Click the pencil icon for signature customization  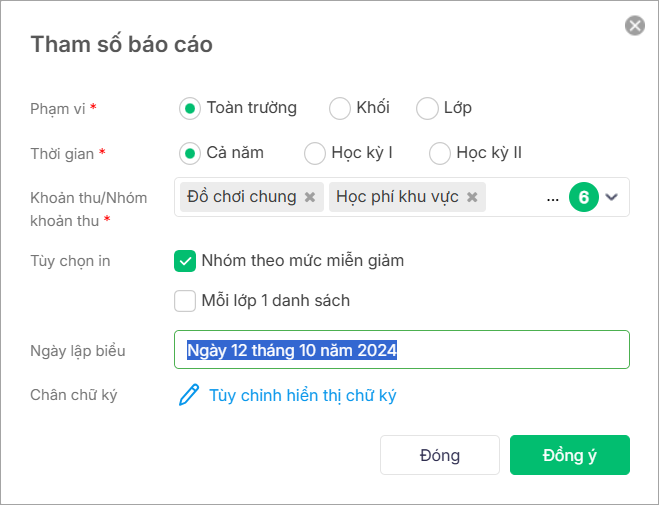click(189, 395)
